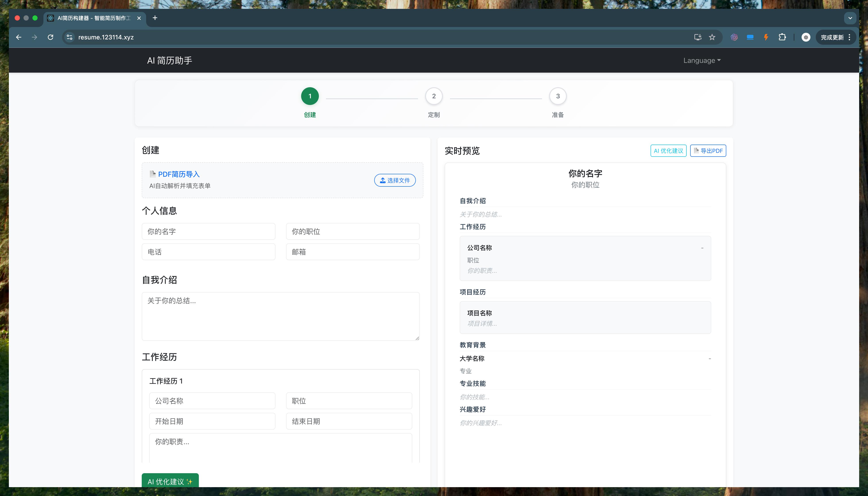Click the 你的职位 input field
868x496 pixels.
(x=353, y=231)
